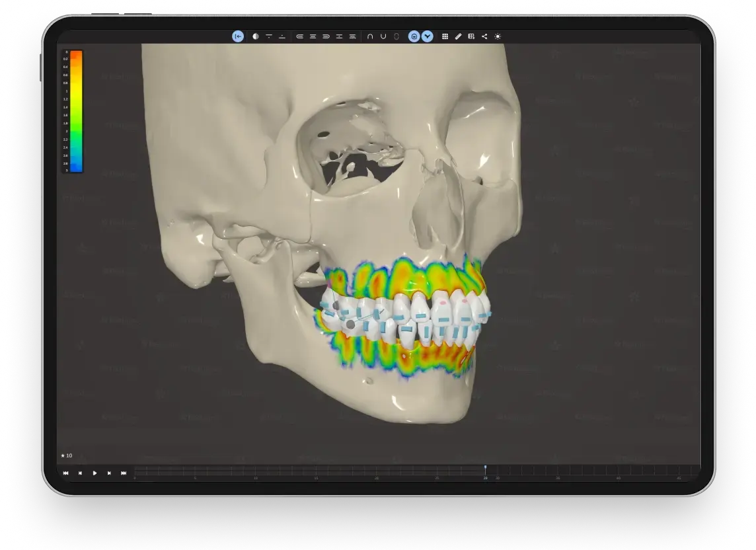Toggle the tooth roots outline icon

pos(396,36)
